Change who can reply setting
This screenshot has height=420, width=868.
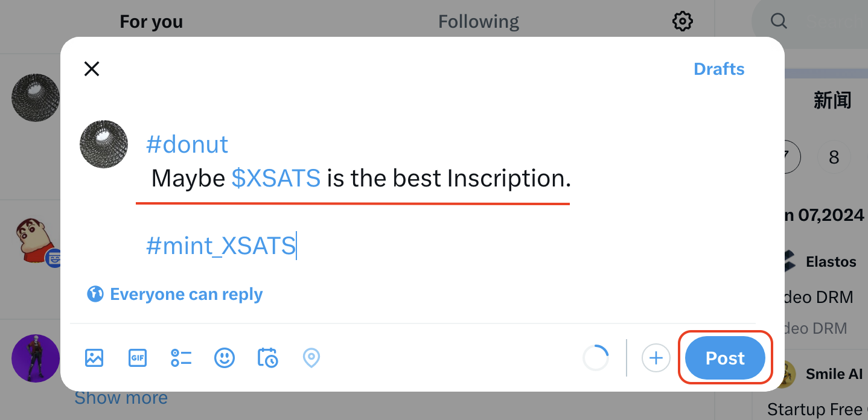click(175, 294)
